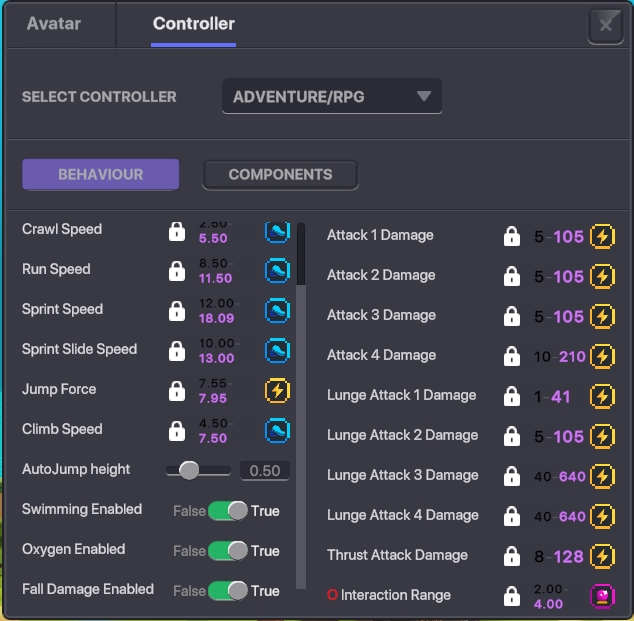Open the ADVENTURE/RPG controller dropdown
The image size is (634, 621).
(331, 97)
